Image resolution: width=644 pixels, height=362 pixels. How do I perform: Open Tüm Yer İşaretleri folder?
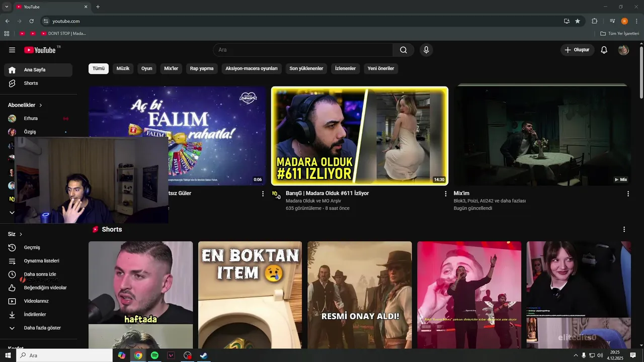pos(620,33)
